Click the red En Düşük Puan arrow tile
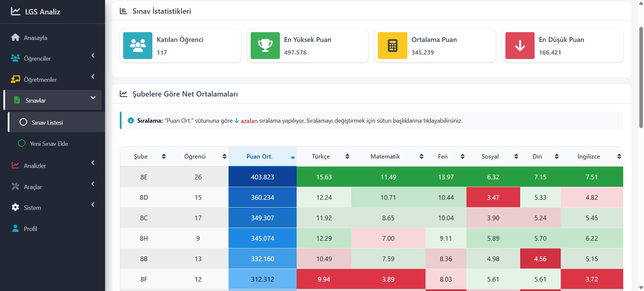Image resolution: width=644 pixels, height=291 pixels. click(x=519, y=46)
